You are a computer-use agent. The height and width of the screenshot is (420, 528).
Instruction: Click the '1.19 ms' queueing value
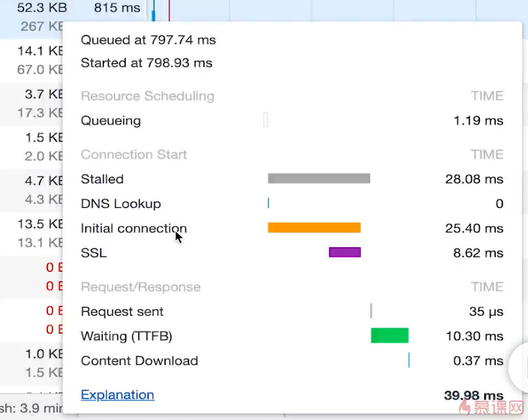[x=478, y=120]
